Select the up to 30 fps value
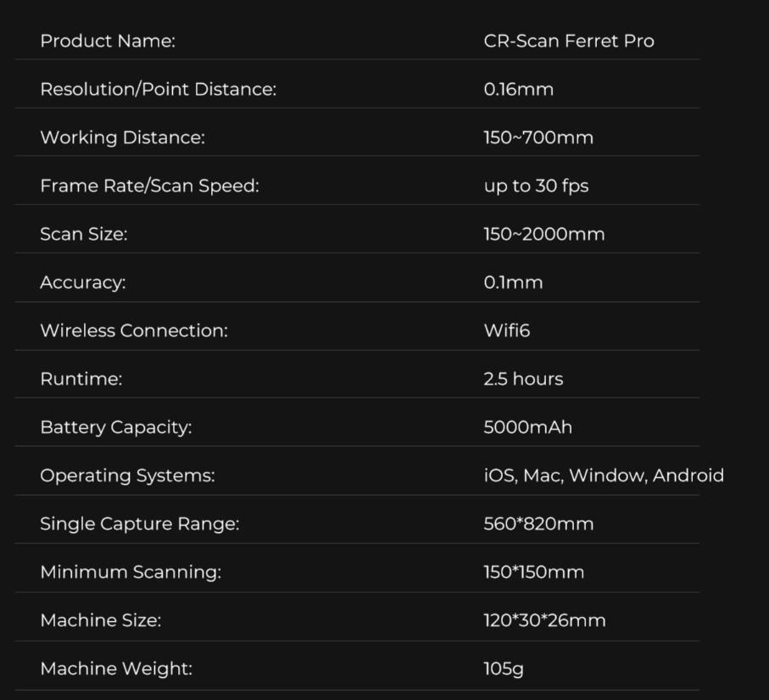The image size is (769, 700). [536, 186]
